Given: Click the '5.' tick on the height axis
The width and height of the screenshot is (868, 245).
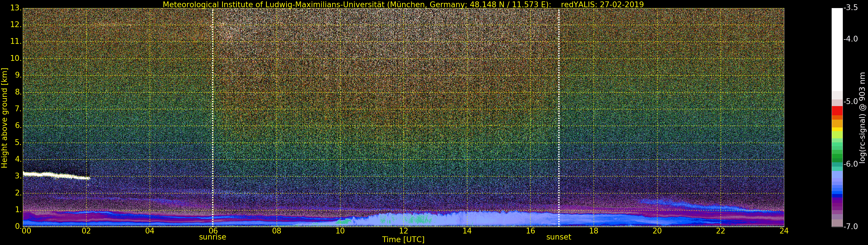Looking at the screenshot, I should 18,142.
